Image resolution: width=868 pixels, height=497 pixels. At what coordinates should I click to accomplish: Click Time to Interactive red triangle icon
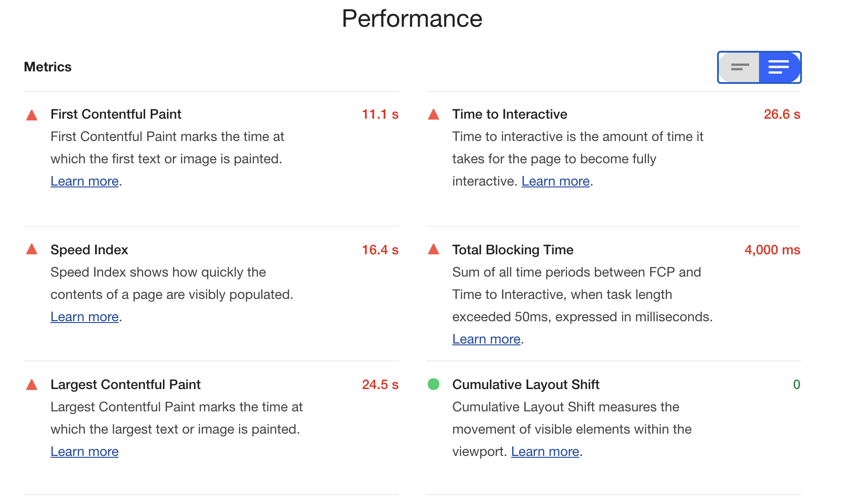tap(434, 115)
